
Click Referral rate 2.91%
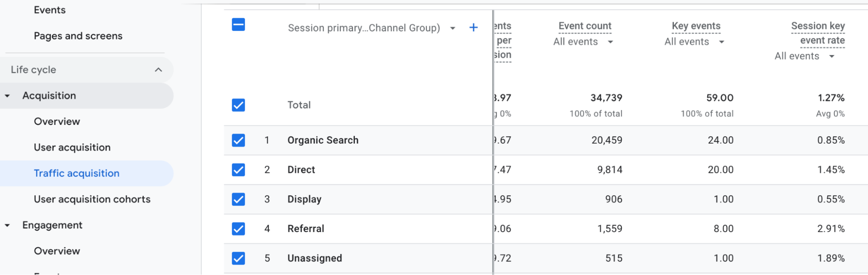(831, 229)
